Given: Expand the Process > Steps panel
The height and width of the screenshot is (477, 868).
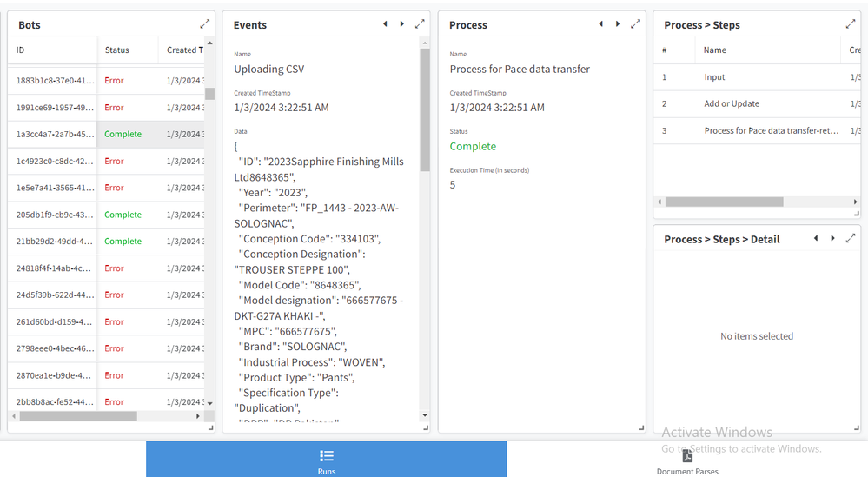Looking at the screenshot, I should (851, 24).
